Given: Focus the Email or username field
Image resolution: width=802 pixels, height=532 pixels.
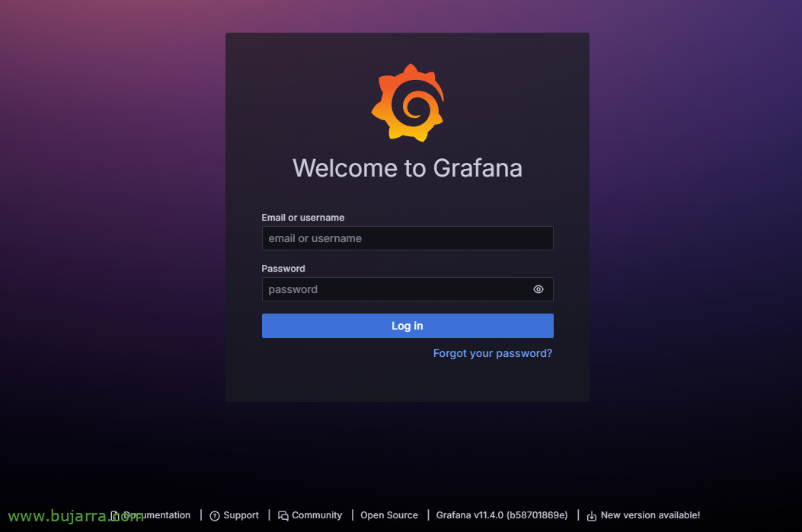Looking at the screenshot, I should pyautogui.click(x=407, y=238).
